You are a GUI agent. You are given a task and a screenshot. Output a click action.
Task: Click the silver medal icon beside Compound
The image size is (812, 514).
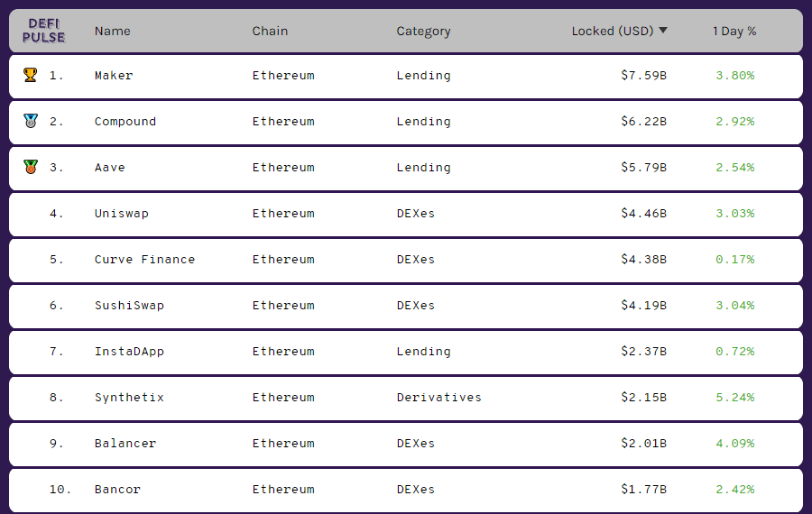[31, 121]
